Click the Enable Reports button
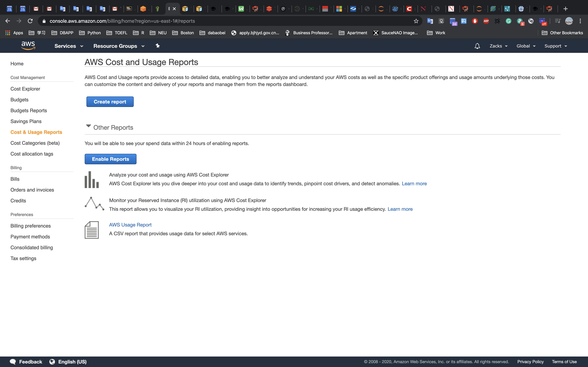The width and height of the screenshot is (588, 367). click(x=110, y=159)
